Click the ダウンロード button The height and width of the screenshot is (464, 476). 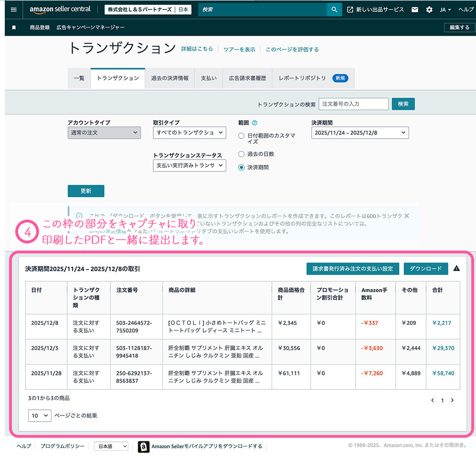click(x=426, y=269)
